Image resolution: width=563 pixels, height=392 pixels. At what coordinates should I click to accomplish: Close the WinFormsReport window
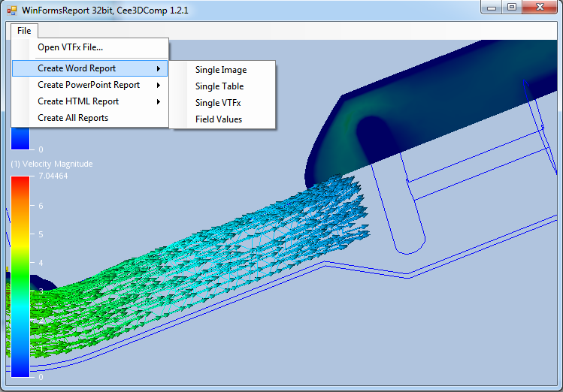pyautogui.click(x=540, y=8)
